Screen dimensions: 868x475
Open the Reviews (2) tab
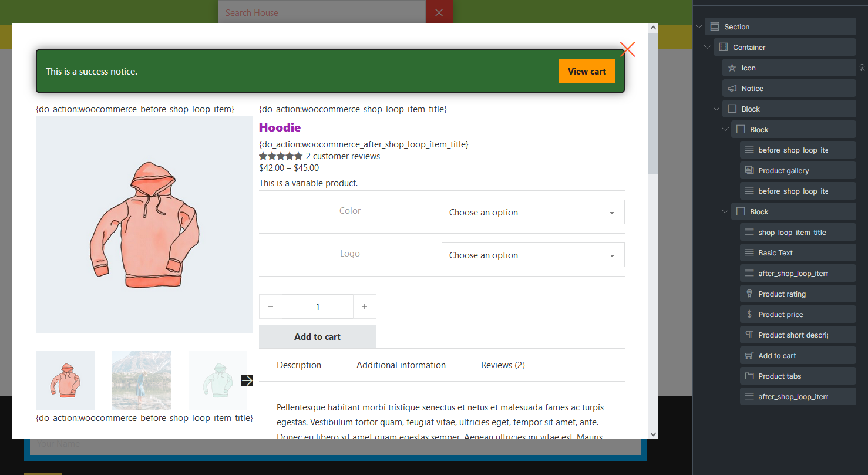(503, 365)
